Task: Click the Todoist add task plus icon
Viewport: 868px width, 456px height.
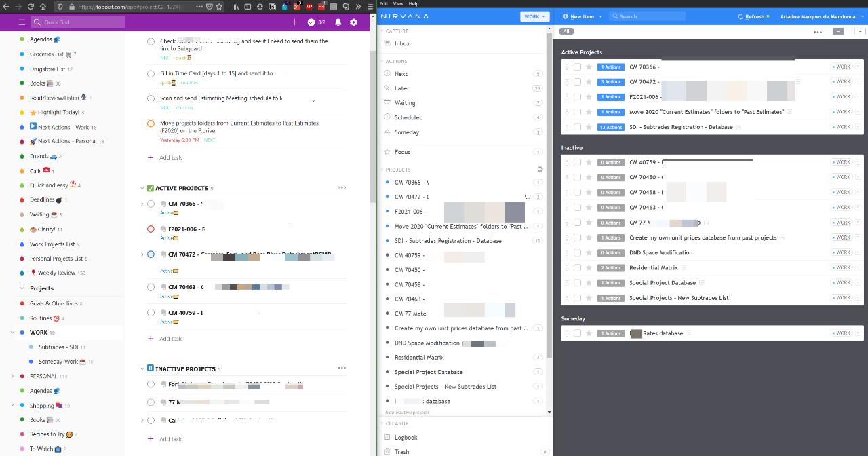Action: pyautogui.click(x=294, y=22)
